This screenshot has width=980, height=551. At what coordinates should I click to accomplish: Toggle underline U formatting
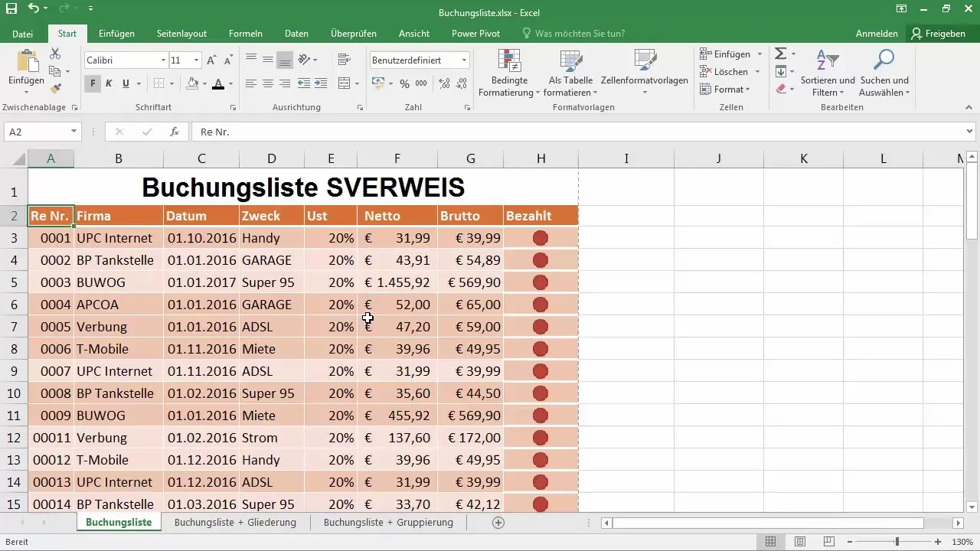click(126, 83)
